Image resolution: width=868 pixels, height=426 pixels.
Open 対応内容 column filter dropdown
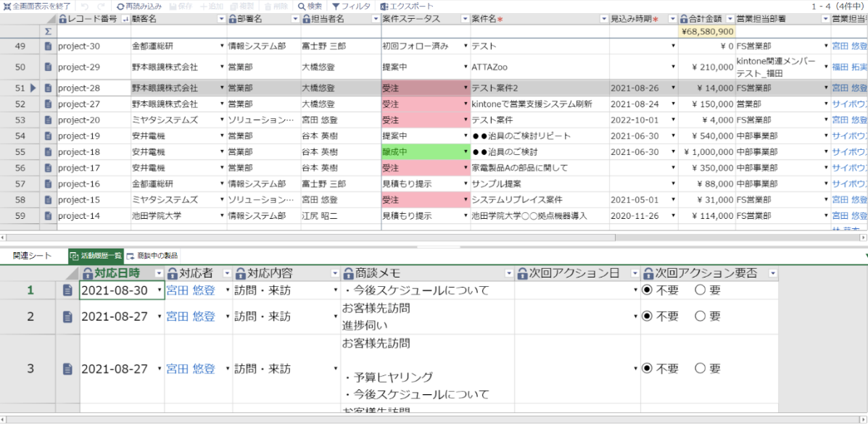click(x=334, y=273)
